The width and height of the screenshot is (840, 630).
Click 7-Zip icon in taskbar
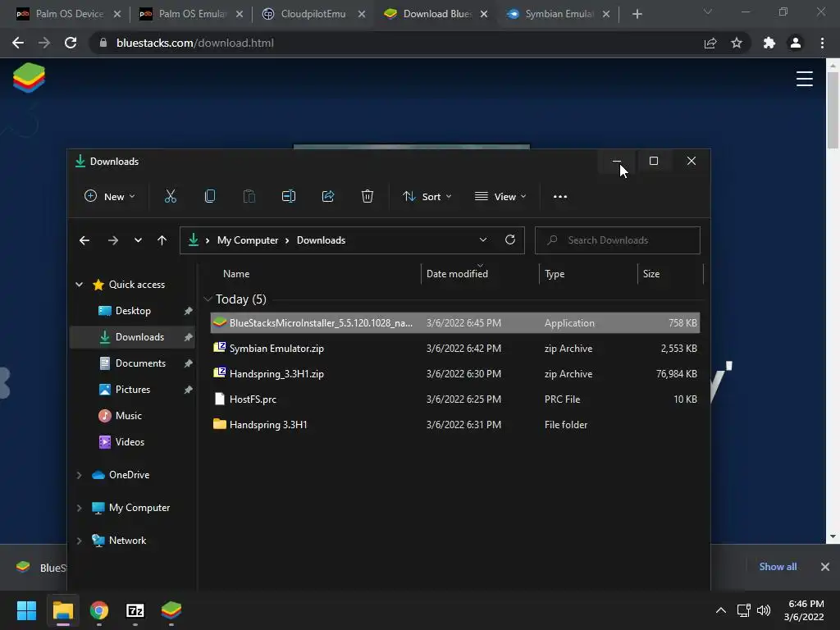coord(135,610)
